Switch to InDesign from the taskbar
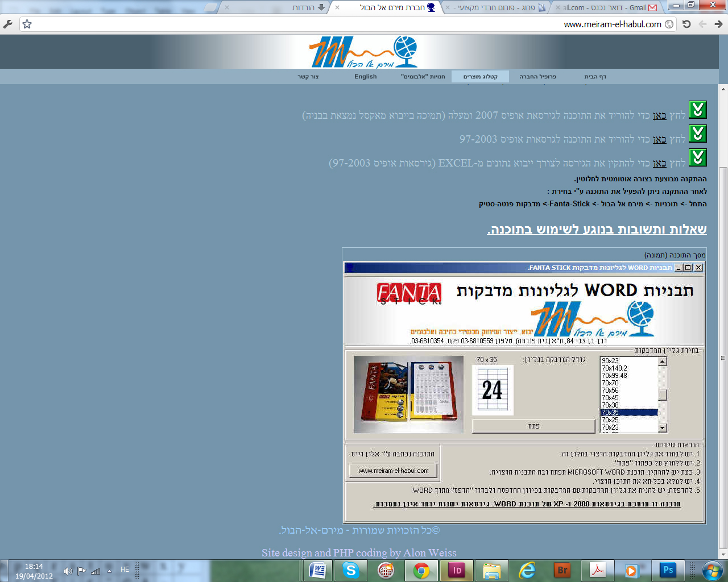This screenshot has width=728, height=582. click(x=456, y=570)
